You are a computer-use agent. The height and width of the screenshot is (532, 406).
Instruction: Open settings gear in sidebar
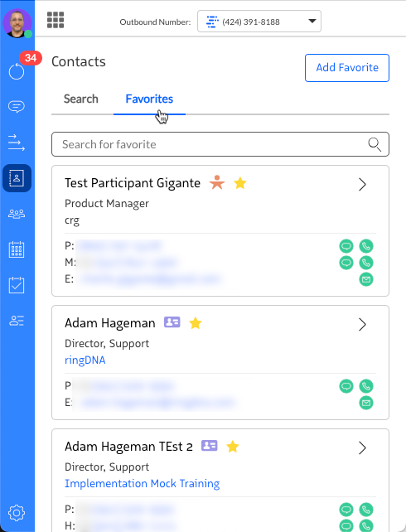17,513
